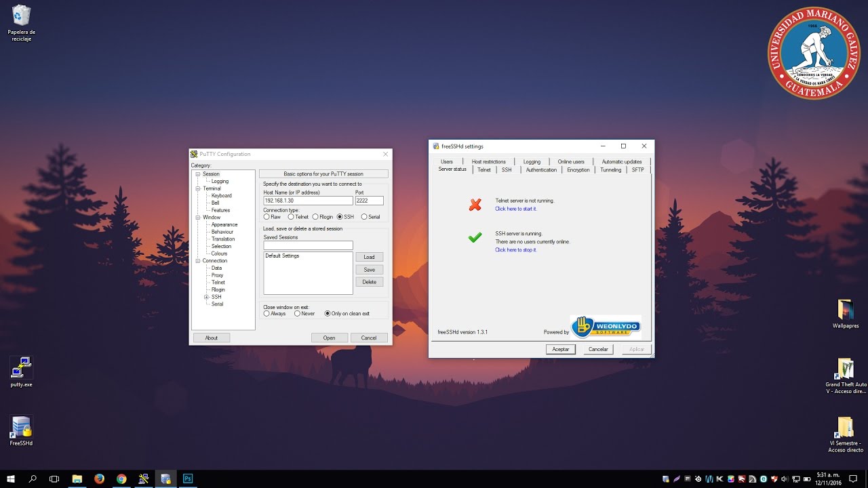
Task: Click the WeOnlyDo Software logo in freeSSHd
Action: coord(605,327)
